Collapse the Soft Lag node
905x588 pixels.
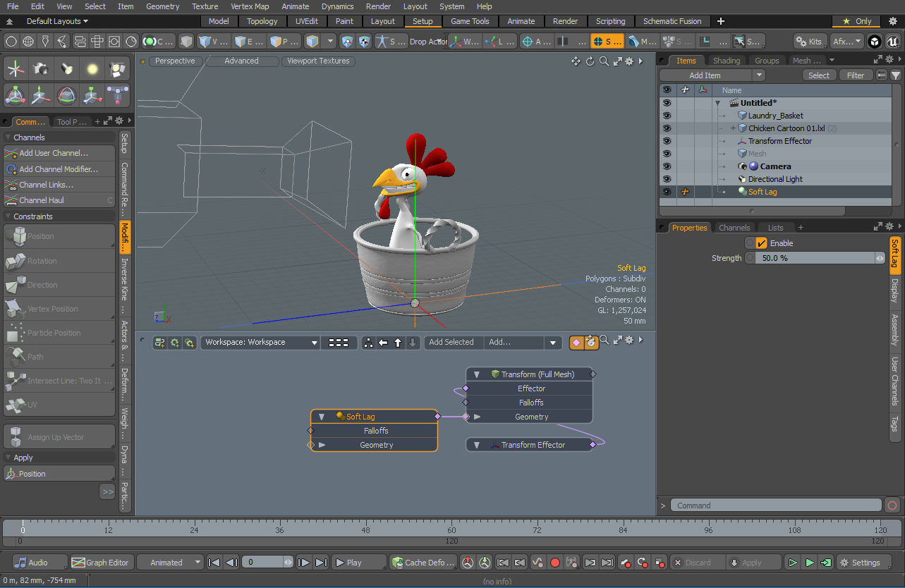[322, 417]
